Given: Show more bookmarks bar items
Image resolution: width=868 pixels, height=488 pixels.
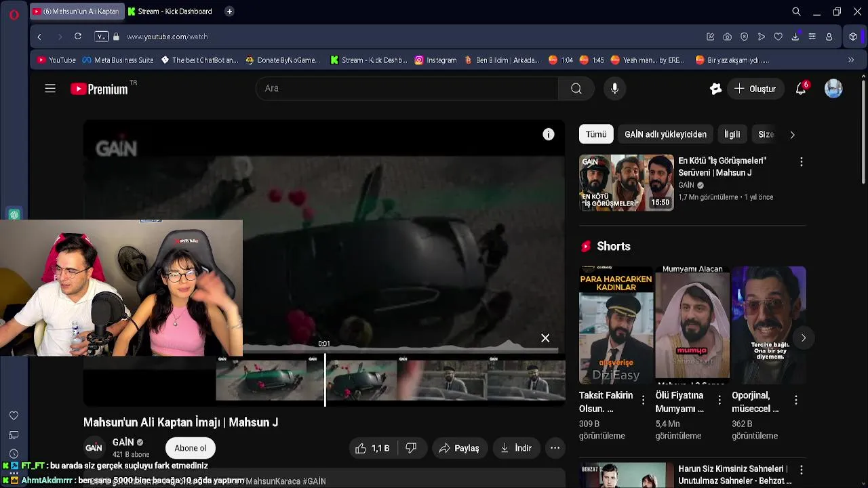Looking at the screenshot, I should tap(851, 60).
